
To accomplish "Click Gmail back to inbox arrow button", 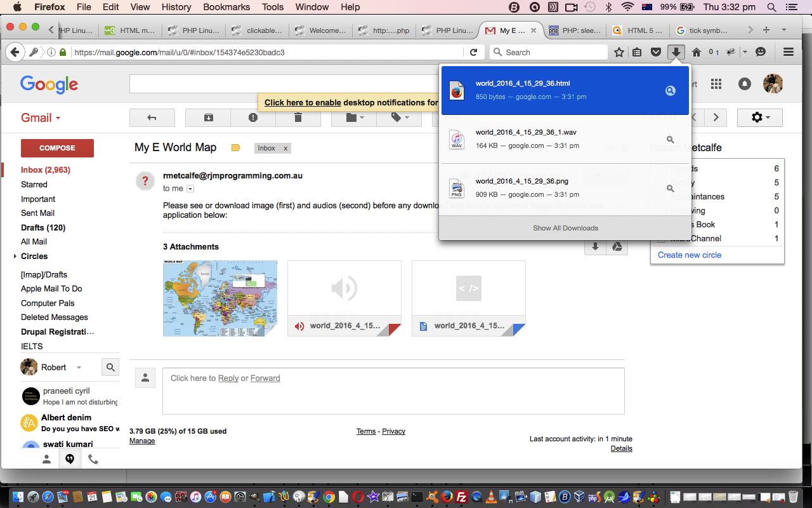I will click(152, 117).
